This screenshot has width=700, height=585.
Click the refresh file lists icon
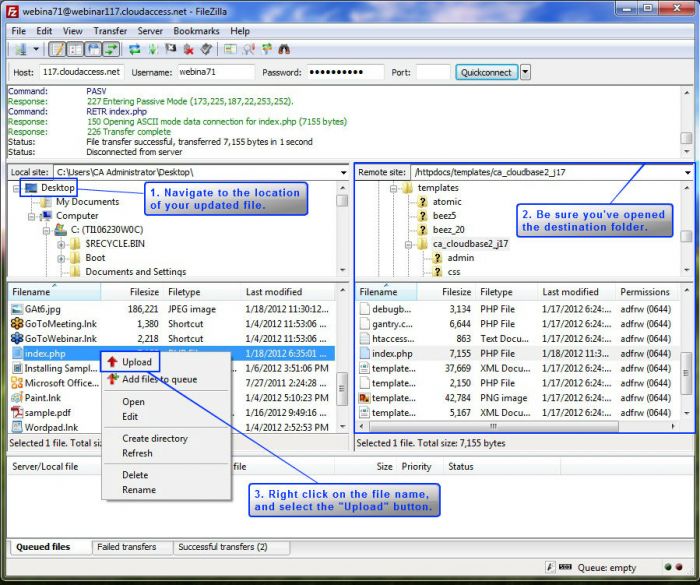[x=134, y=49]
